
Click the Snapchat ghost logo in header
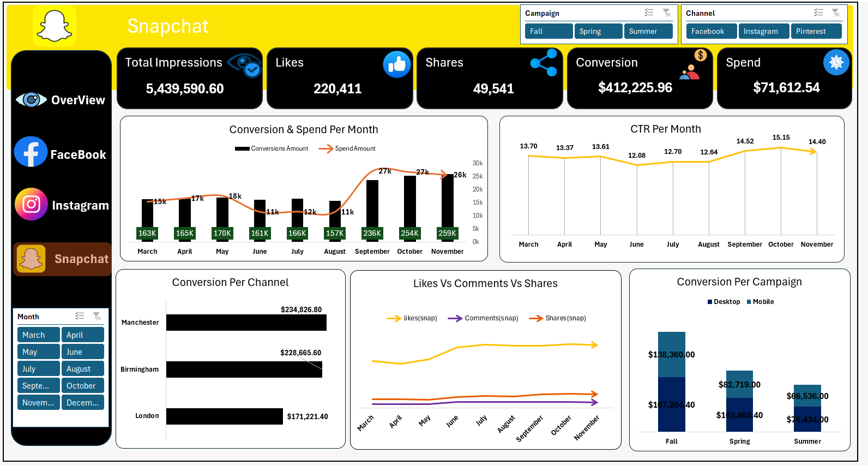(55, 26)
